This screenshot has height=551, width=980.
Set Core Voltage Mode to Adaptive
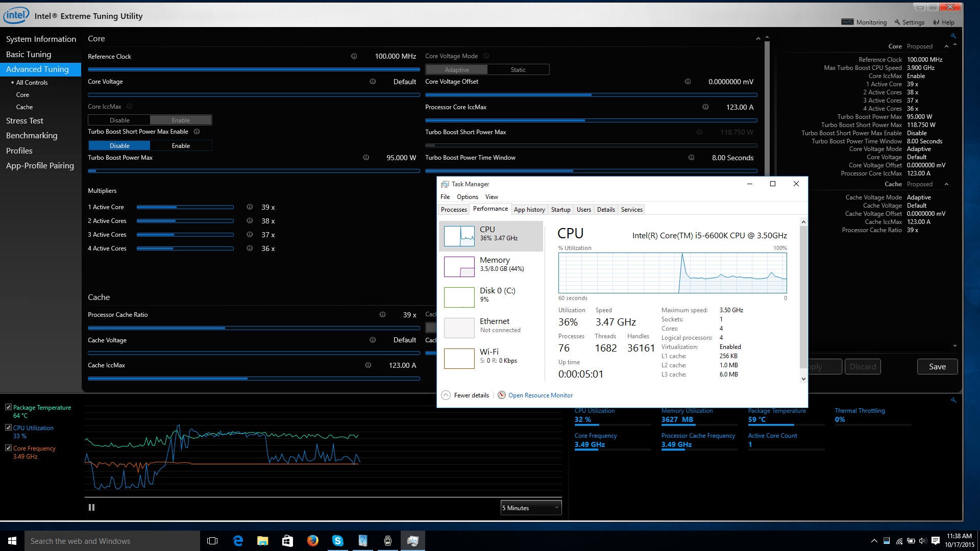coord(457,70)
